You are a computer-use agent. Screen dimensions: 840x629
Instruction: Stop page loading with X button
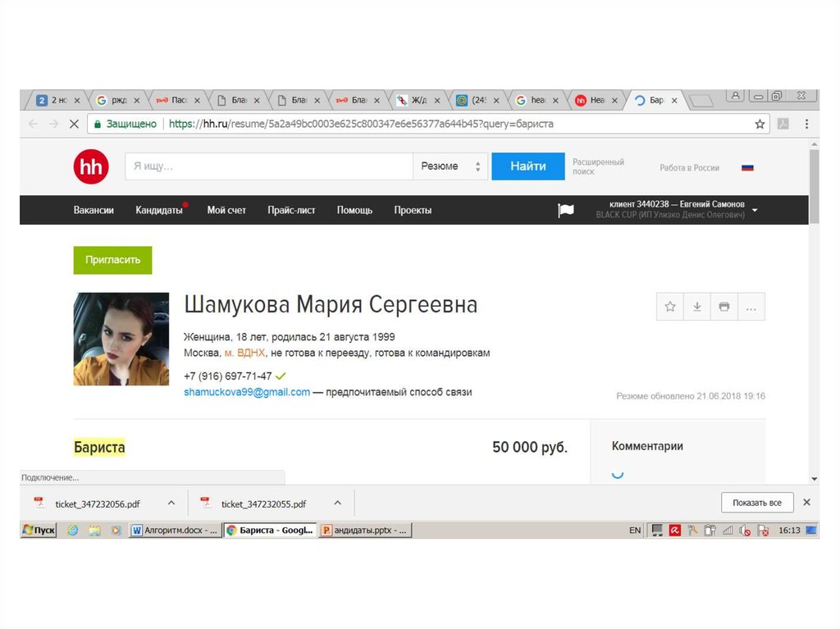point(73,124)
